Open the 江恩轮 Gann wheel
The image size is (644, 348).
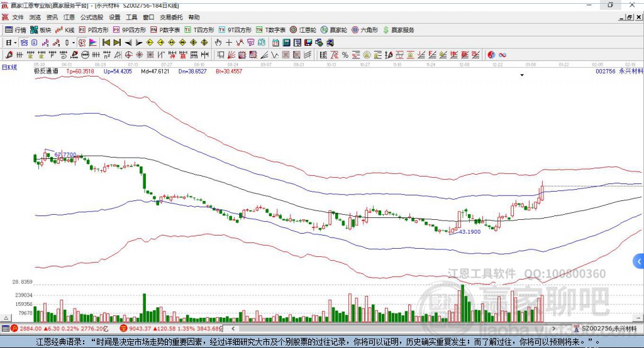[x=303, y=30]
